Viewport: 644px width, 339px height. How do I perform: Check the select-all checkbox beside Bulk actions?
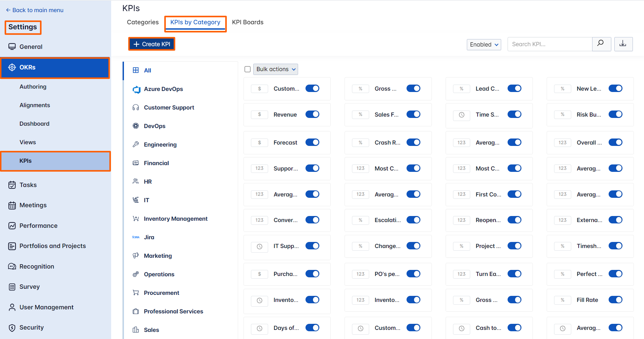(248, 69)
